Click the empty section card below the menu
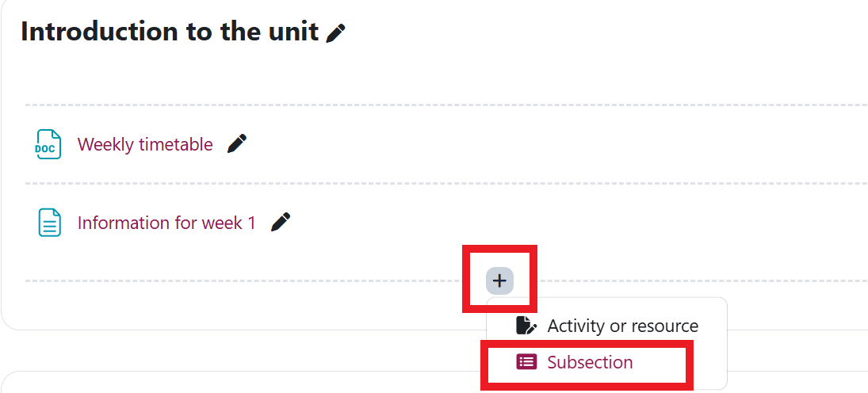868x393 pixels. pos(238,383)
